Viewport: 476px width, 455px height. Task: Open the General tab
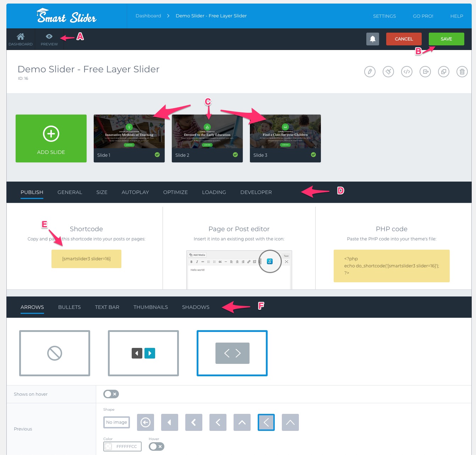coord(70,192)
